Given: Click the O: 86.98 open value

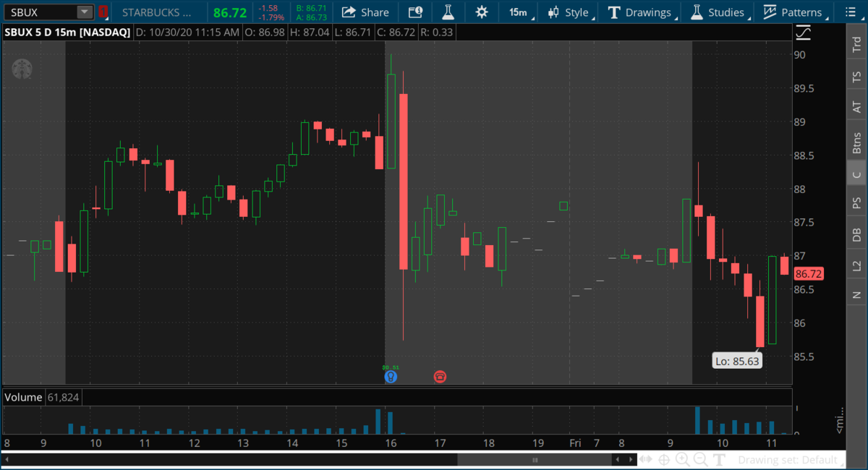Looking at the screenshot, I should pos(266,33).
